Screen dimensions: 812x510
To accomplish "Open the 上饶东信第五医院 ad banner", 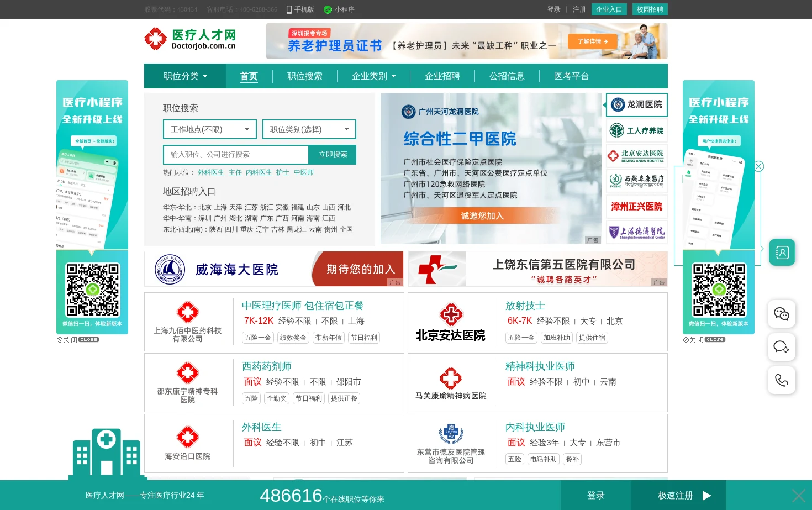I will pos(538,269).
